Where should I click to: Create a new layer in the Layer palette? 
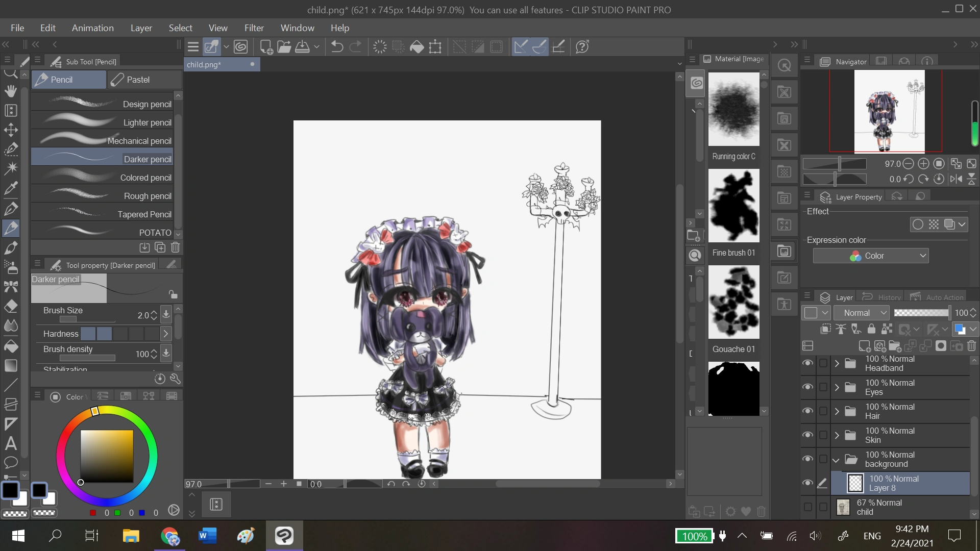(x=864, y=346)
